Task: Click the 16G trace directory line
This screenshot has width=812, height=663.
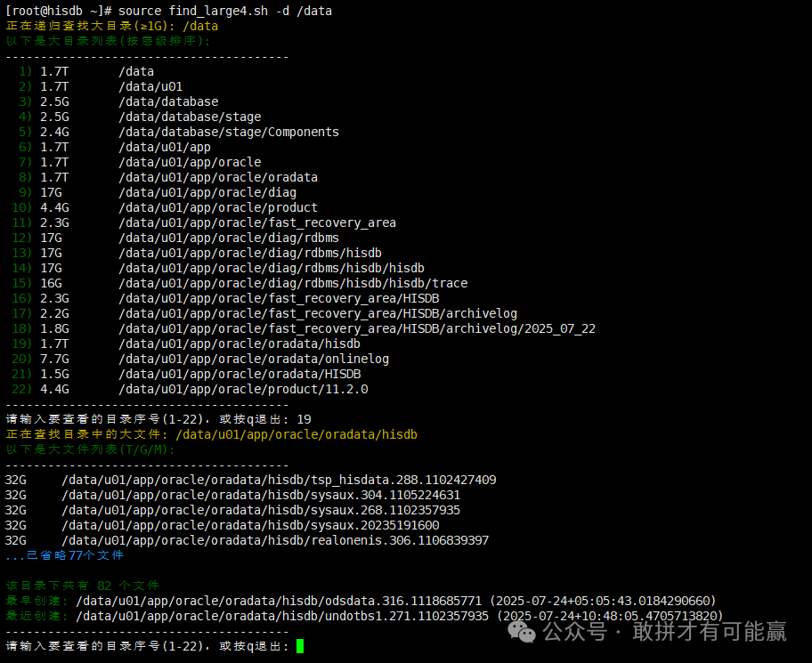Action: click(292, 283)
